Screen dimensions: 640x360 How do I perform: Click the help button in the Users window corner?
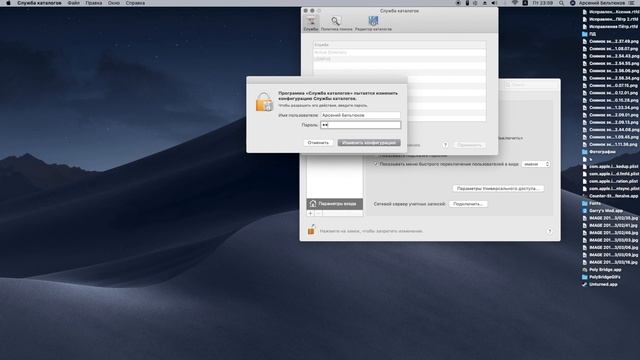pos(549,231)
